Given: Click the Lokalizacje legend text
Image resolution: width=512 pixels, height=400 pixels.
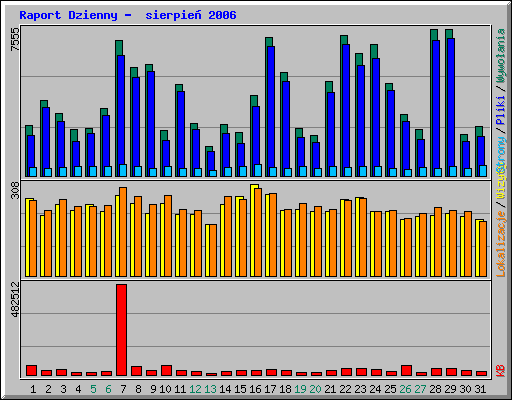Looking at the screenshot, I should coord(501,244).
